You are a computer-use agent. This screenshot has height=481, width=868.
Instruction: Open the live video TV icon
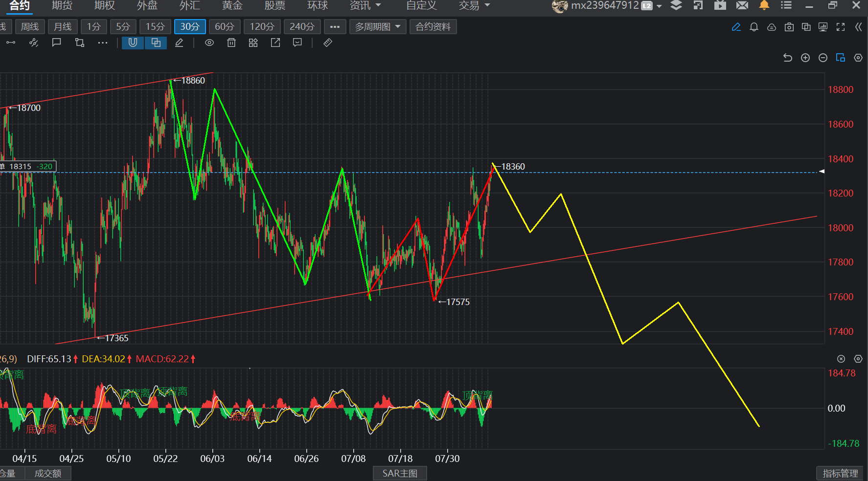720,5
